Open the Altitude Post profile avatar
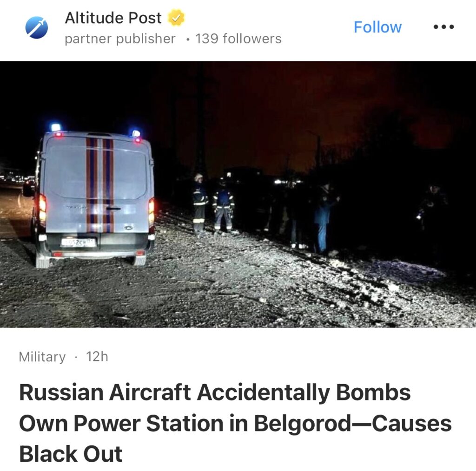This screenshot has width=476, height=471. pos(36,27)
